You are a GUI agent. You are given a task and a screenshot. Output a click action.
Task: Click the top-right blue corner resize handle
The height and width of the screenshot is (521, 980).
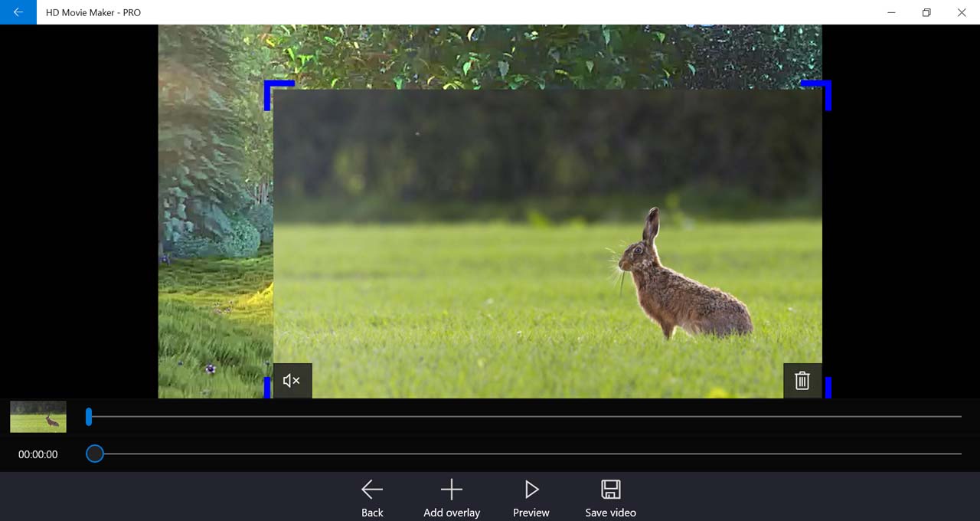pos(825,87)
